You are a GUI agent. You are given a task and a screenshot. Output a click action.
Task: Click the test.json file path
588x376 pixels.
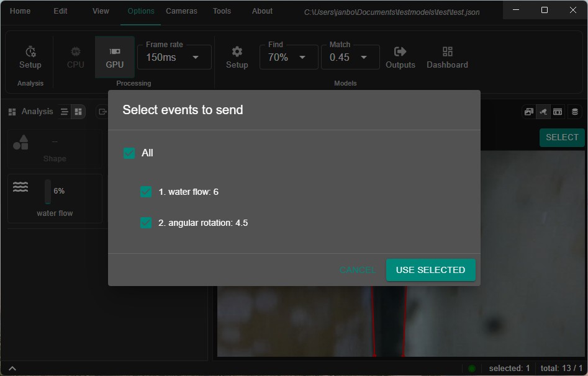[392, 12]
